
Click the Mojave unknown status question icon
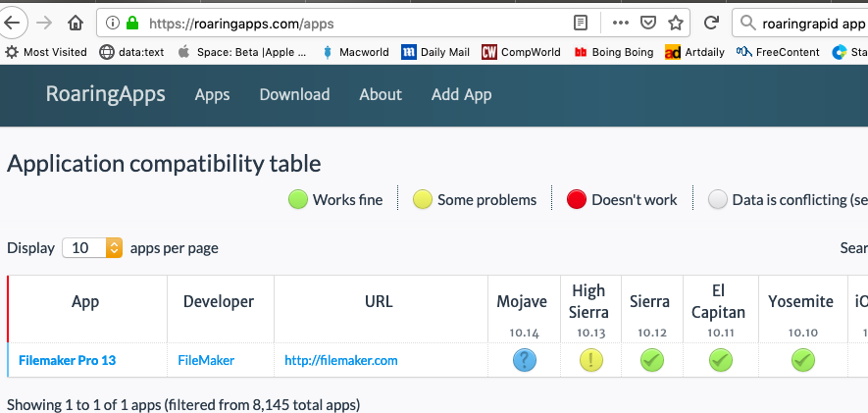[x=525, y=360]
